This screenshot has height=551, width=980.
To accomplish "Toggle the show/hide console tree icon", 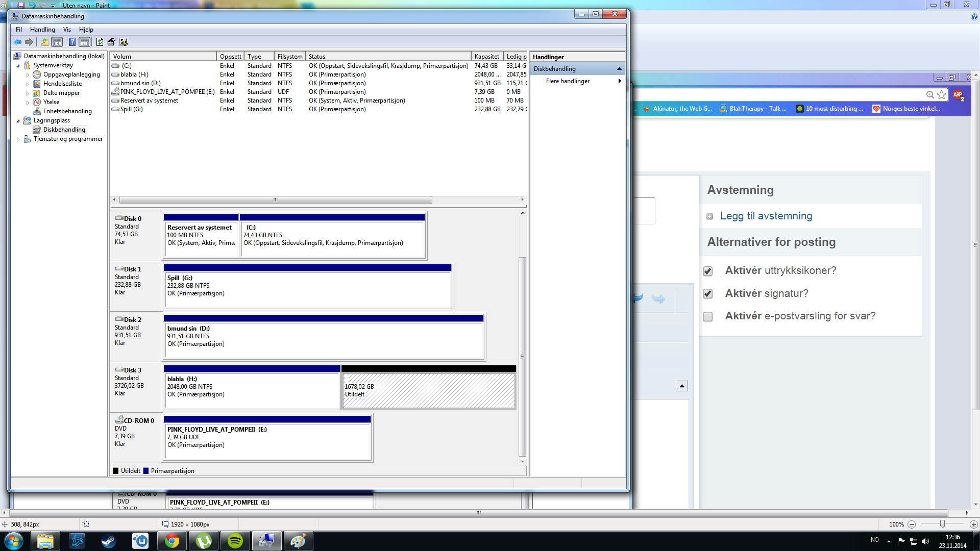I will [57, 42].
